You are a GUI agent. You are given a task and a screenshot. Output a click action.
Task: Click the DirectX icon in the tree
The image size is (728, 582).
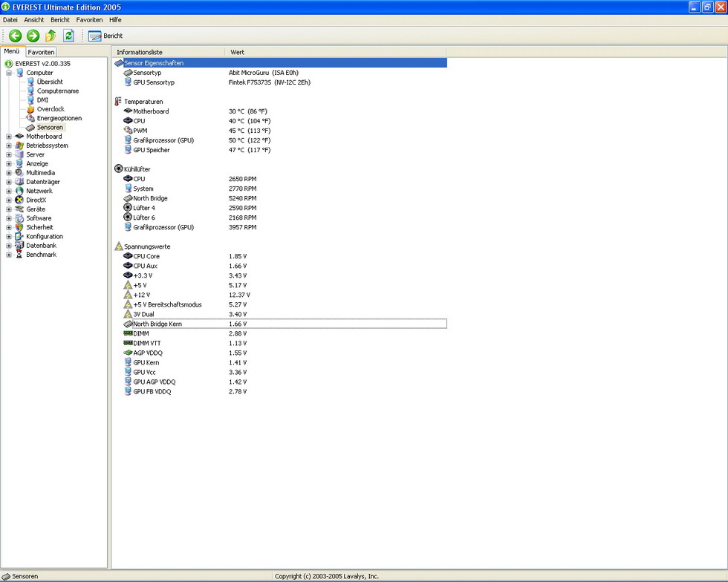coord(19,200)
